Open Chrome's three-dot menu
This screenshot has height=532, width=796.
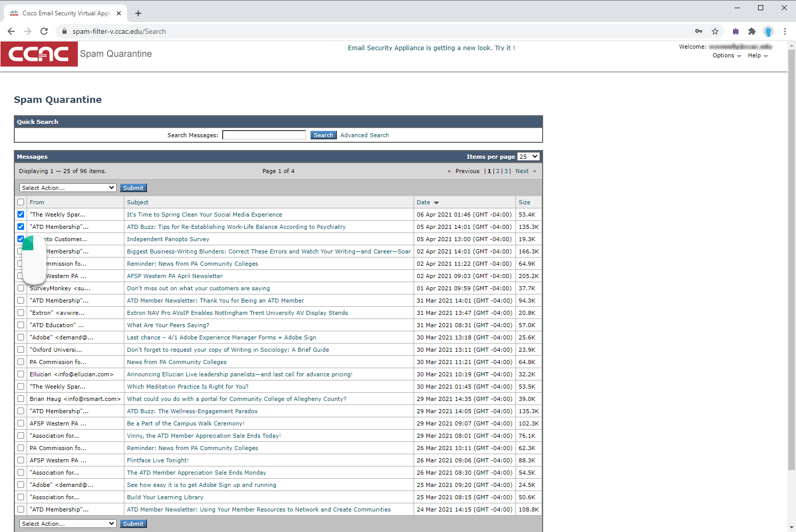pyautogui.click(x=785, y=31)
